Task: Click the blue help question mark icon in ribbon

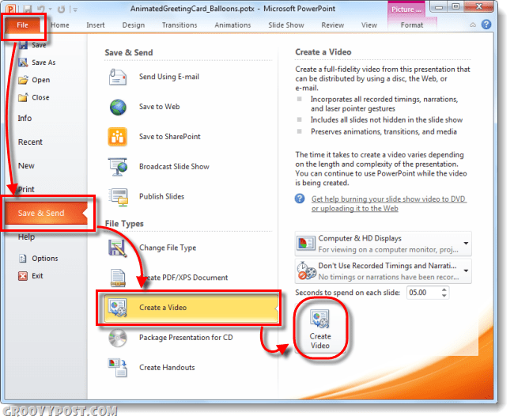Action: 486,25
